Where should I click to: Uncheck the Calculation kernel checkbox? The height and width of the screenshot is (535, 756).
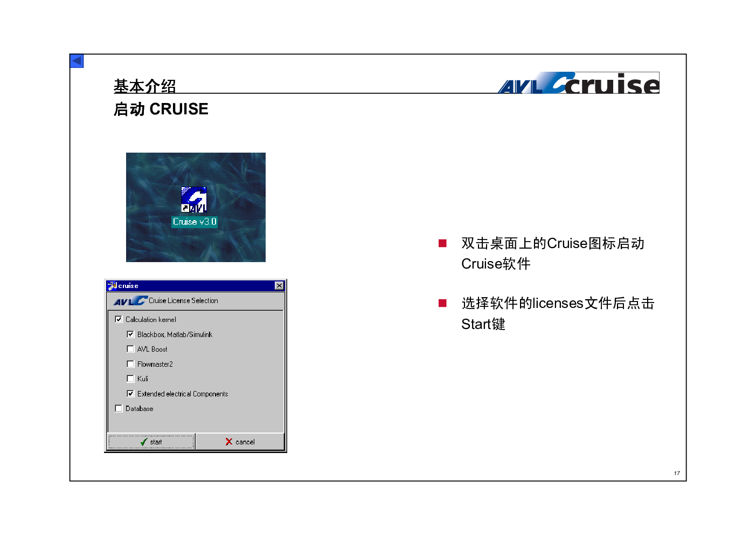tap(119, 319)
